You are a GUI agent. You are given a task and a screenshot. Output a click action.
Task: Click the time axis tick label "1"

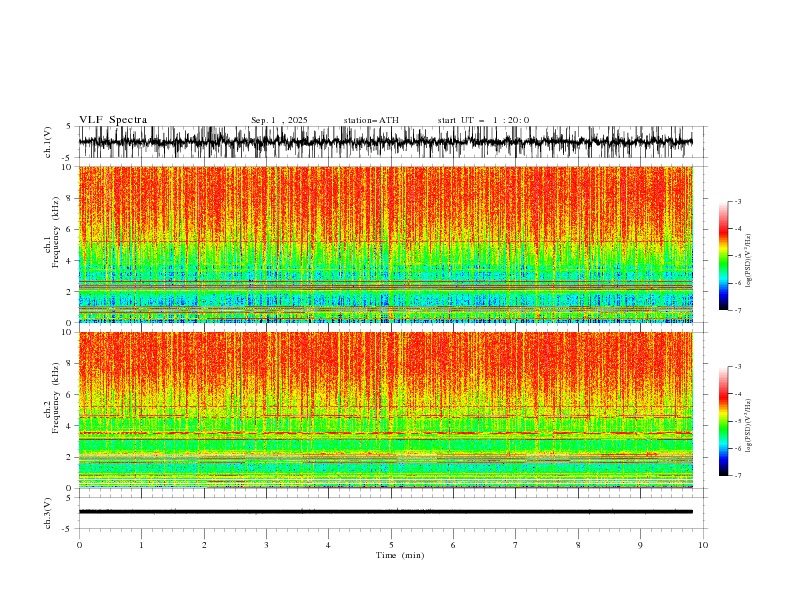click(141, 545)
